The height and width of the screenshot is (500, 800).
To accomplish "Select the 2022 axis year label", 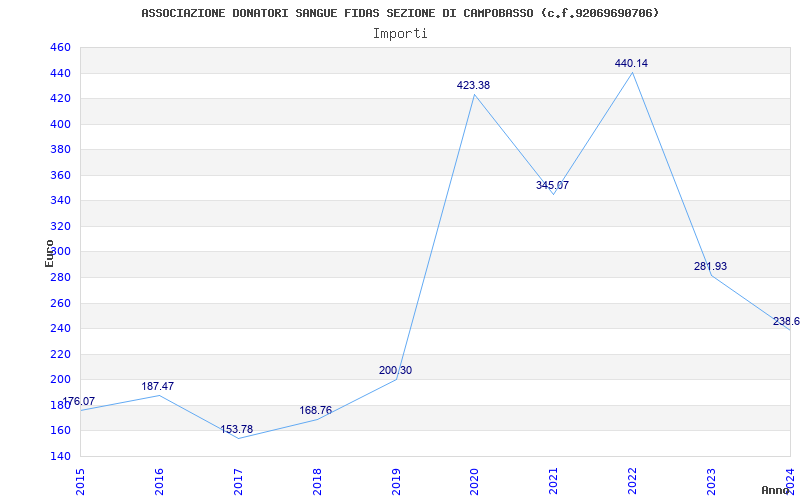I will [633, 482].
